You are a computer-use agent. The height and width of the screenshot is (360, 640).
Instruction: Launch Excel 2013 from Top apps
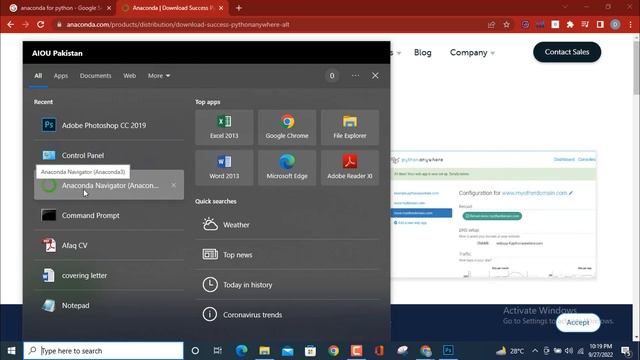[224, 127]
